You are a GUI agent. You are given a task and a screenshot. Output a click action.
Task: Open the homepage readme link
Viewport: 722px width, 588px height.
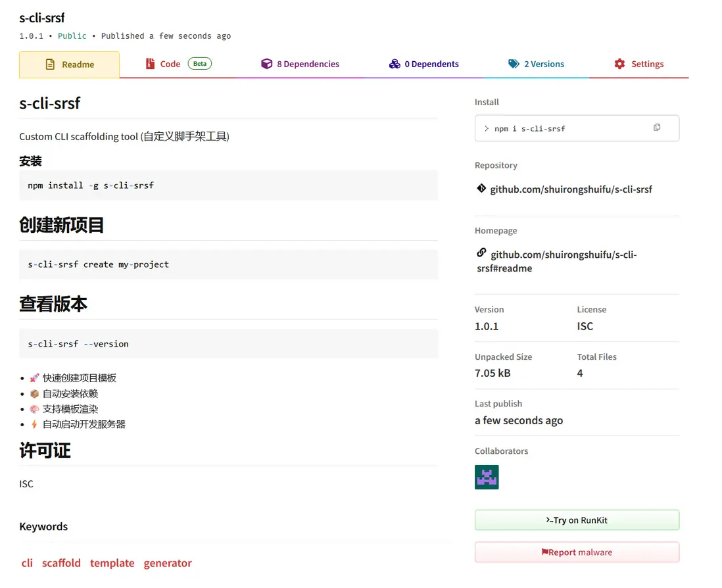(x=557, y=261)
